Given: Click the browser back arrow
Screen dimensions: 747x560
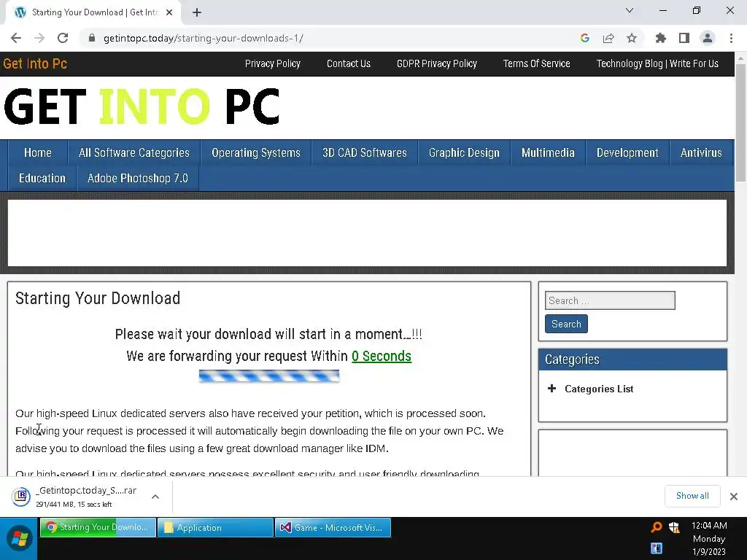Looking at the screenshot, I should tap(16, 38).
